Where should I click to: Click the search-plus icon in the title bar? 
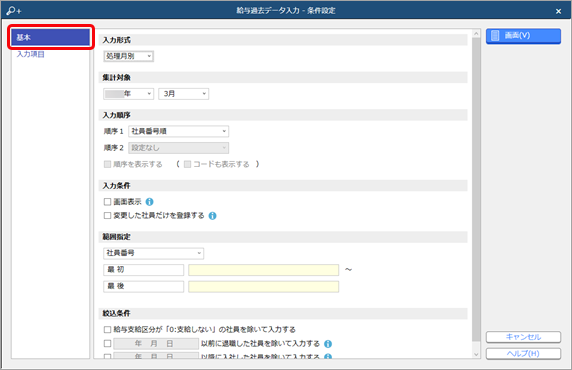(x=14, y=11)
